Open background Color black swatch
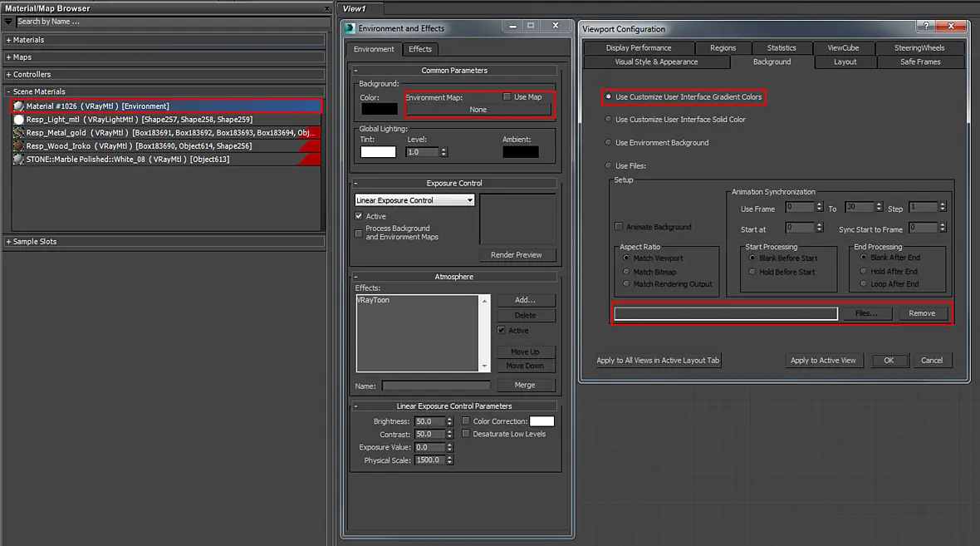This screenshot has height=546, width=980. coord(380,109)
